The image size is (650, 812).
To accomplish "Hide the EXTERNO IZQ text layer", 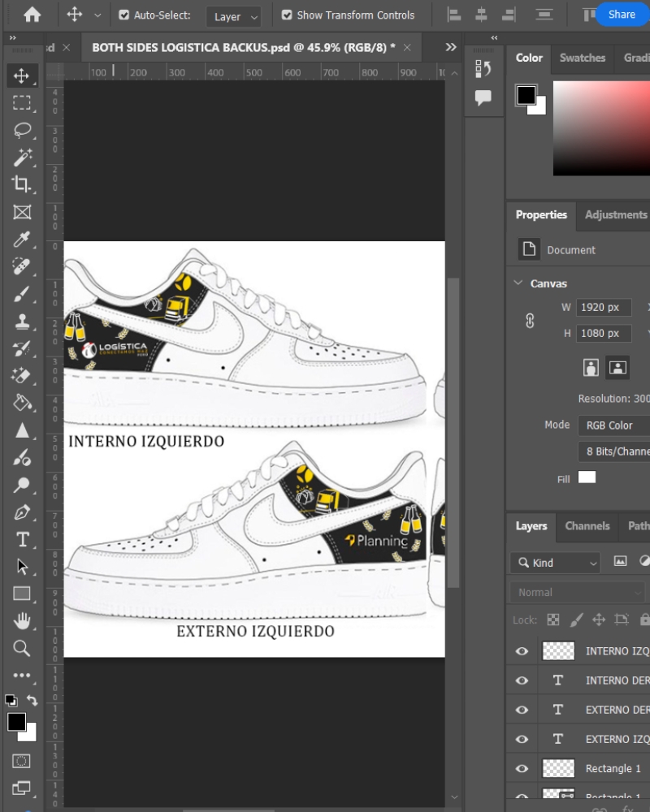I will coord(522,739).
